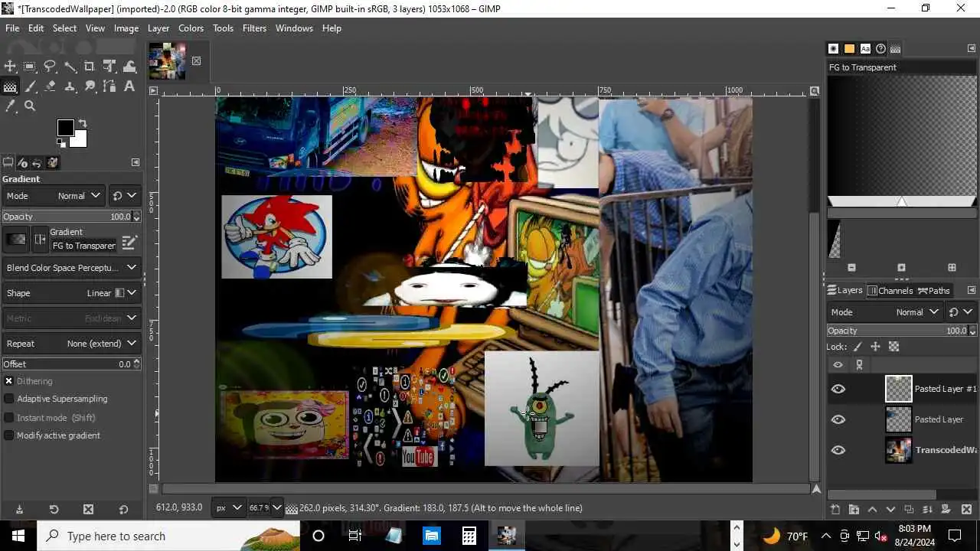Click the FG to Transparent gradient name field
980x551 pixels.
84,246
